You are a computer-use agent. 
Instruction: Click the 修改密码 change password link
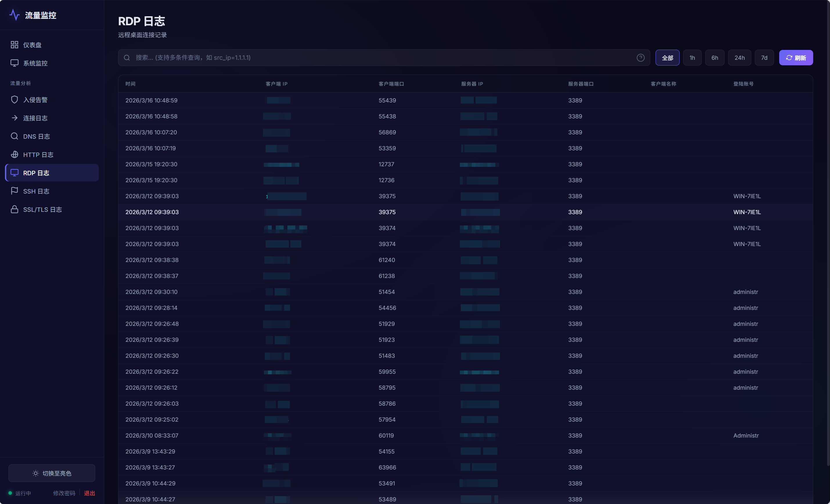pos(64,493)
